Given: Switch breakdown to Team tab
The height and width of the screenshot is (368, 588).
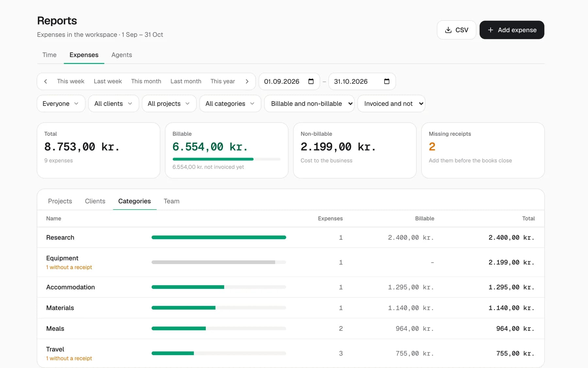Looking at the screenshot, I should tap(171, 201).
